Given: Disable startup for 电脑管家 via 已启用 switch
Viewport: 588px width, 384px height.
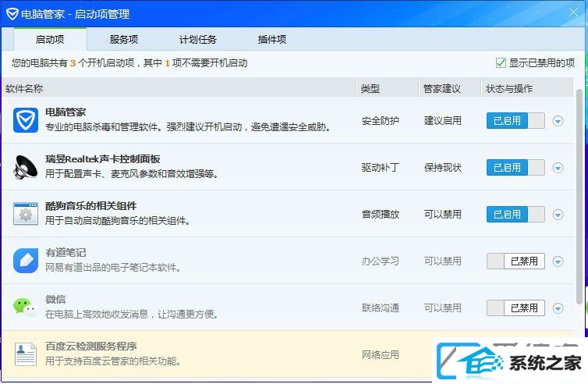Looking at the screenshot, I should point(515,121).
